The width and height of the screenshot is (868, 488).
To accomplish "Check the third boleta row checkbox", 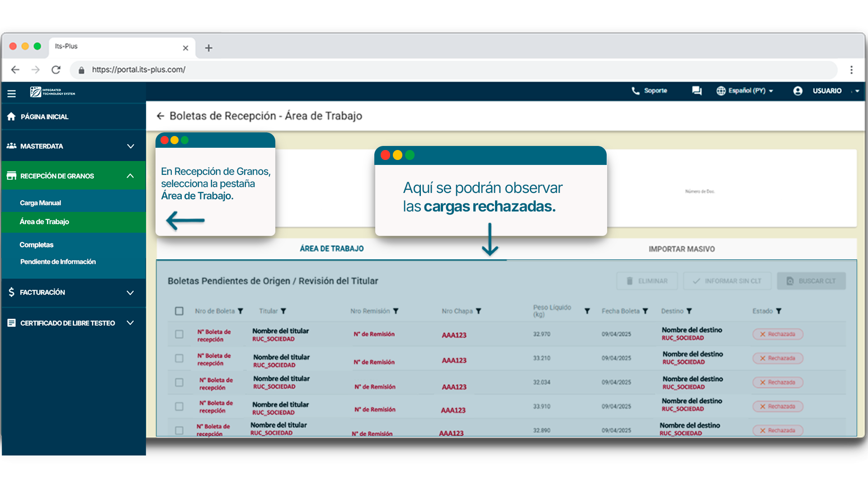I will pyautogui.click(x=179, y=383).
